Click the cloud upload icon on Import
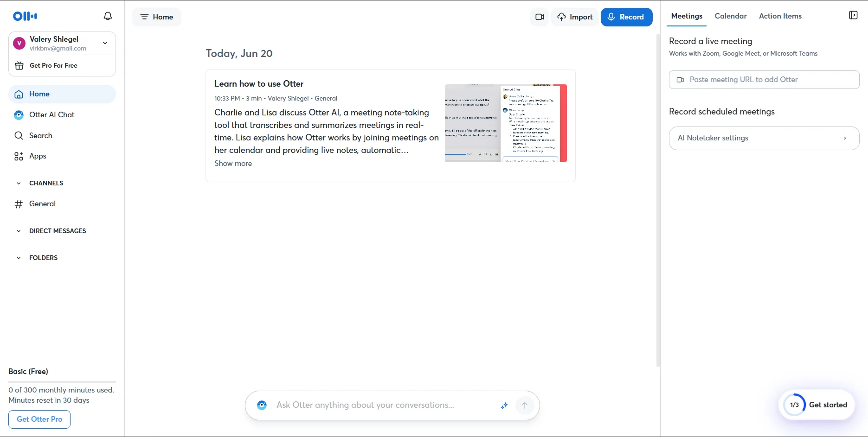The width and height of the screenshot is (868, 437). tap(562, 17)
